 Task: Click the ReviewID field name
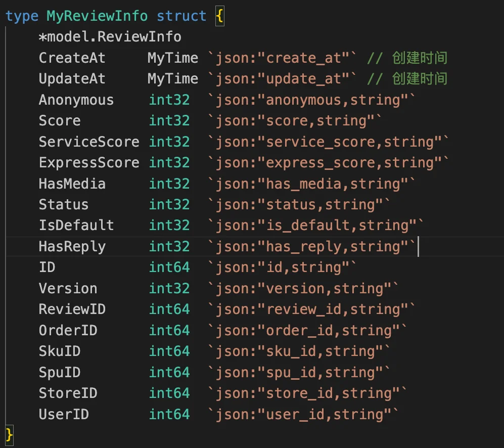point(72,309)
